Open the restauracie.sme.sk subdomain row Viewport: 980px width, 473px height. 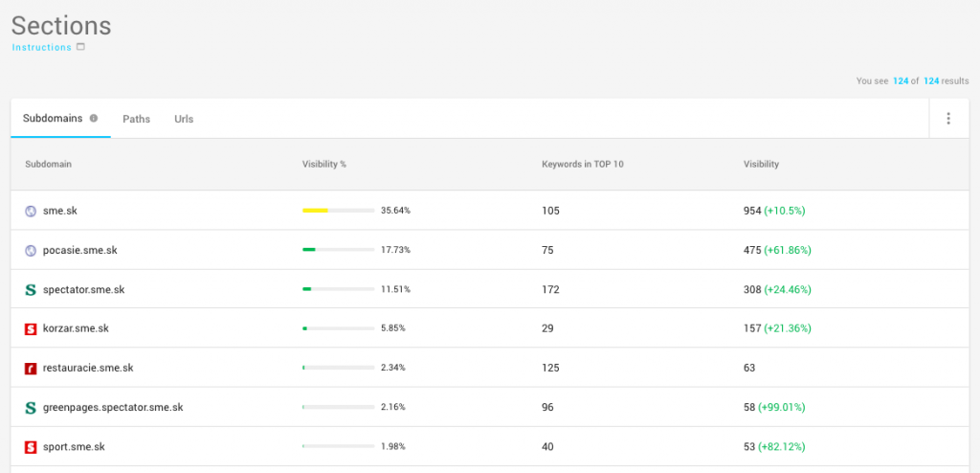[x=490, y=368]
